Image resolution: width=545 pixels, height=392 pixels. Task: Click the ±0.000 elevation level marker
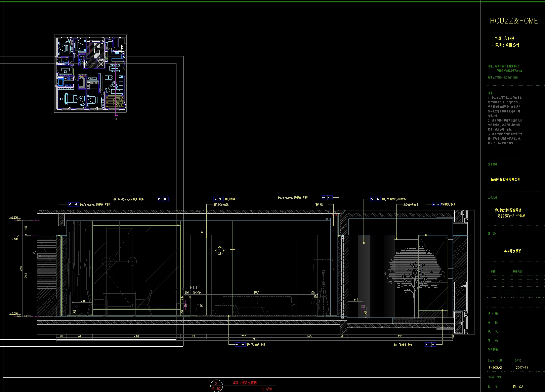click(x=14, y=314)
